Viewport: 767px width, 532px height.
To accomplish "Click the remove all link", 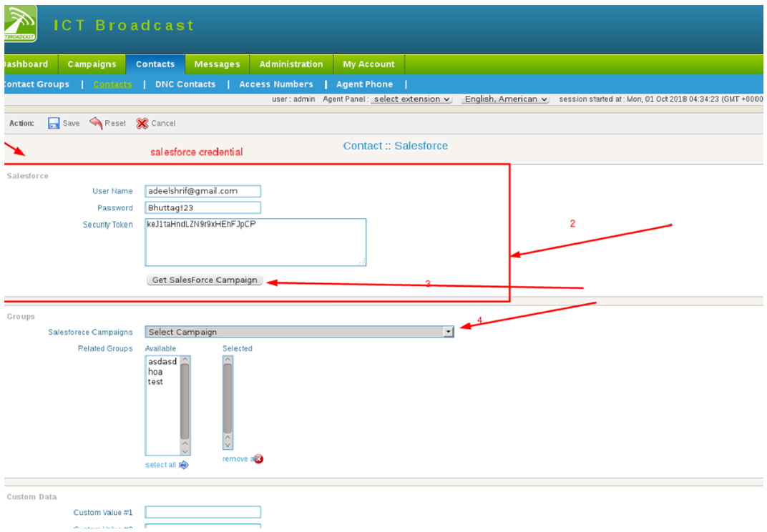I will 238,459.
